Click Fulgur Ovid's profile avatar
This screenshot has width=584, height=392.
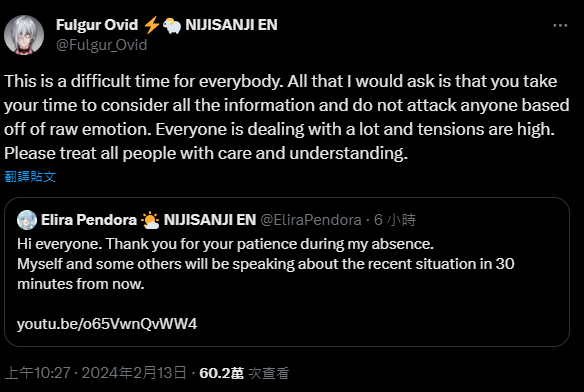point(24,35)
